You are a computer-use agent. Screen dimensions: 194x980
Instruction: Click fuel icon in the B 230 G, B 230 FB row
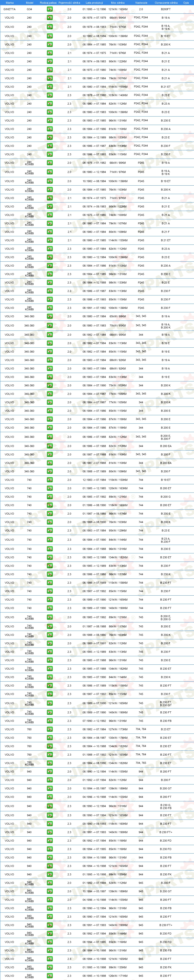(50, 806)
